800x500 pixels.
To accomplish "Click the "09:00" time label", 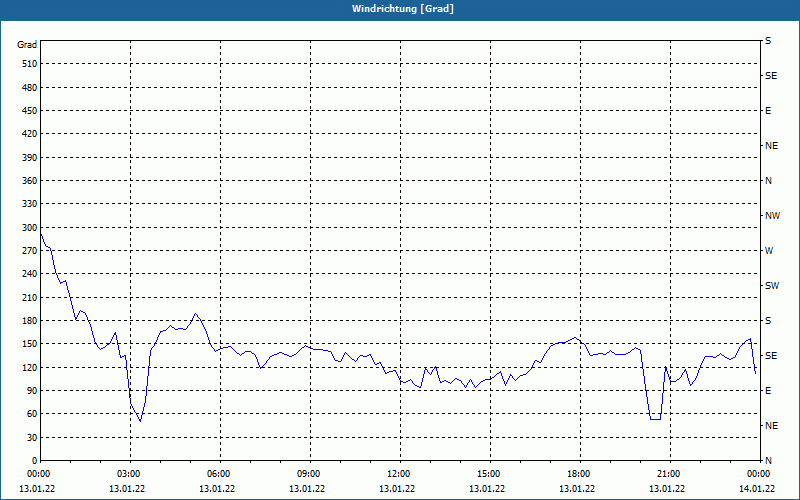I will coord(307,474).
